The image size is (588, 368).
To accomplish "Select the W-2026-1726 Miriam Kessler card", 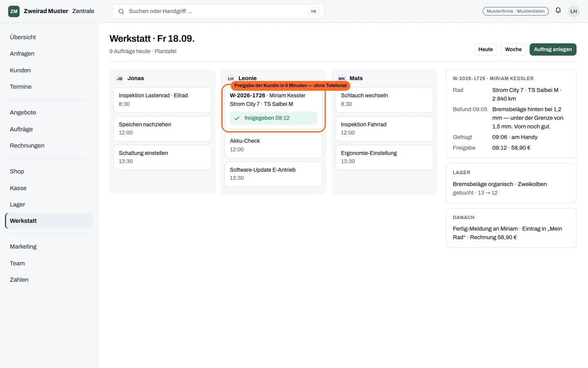I will 274,108.
